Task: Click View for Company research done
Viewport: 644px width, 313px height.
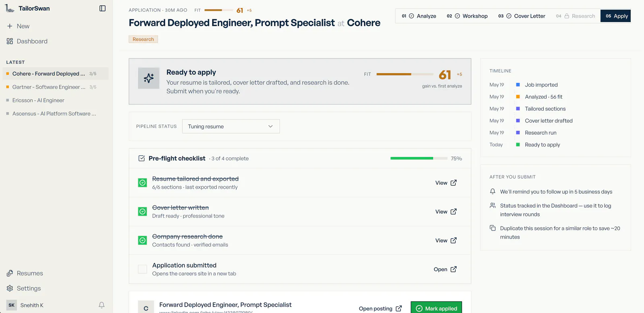Action: coord(446,241)
